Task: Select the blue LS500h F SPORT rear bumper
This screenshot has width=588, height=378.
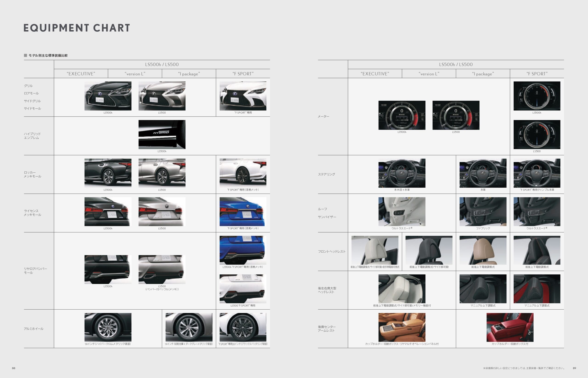Action: [x=243, y=250]
